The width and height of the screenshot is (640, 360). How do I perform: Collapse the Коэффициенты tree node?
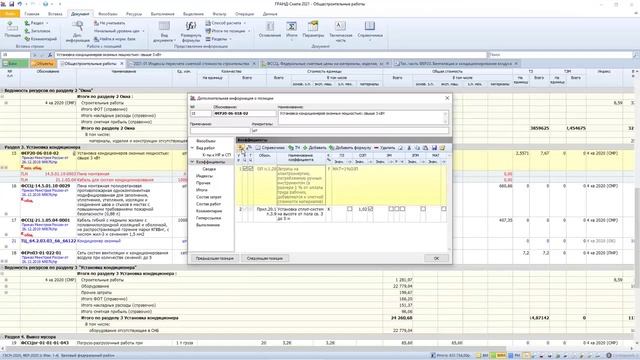click(192, 162)
